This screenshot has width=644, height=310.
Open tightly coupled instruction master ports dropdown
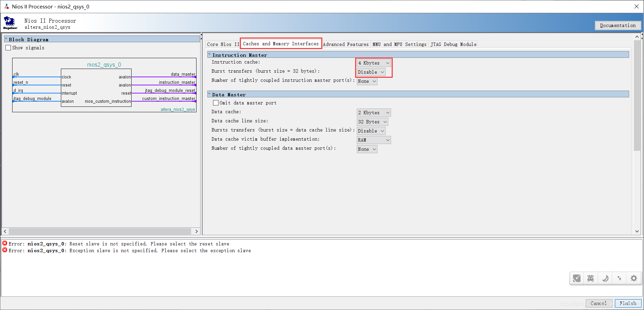pos(367,81)
